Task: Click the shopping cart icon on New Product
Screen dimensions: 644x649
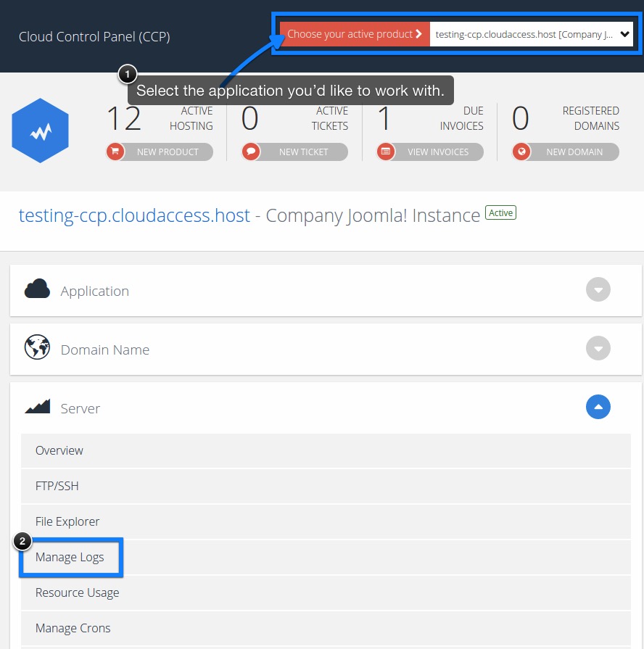Action: click(x=115, y=152)
